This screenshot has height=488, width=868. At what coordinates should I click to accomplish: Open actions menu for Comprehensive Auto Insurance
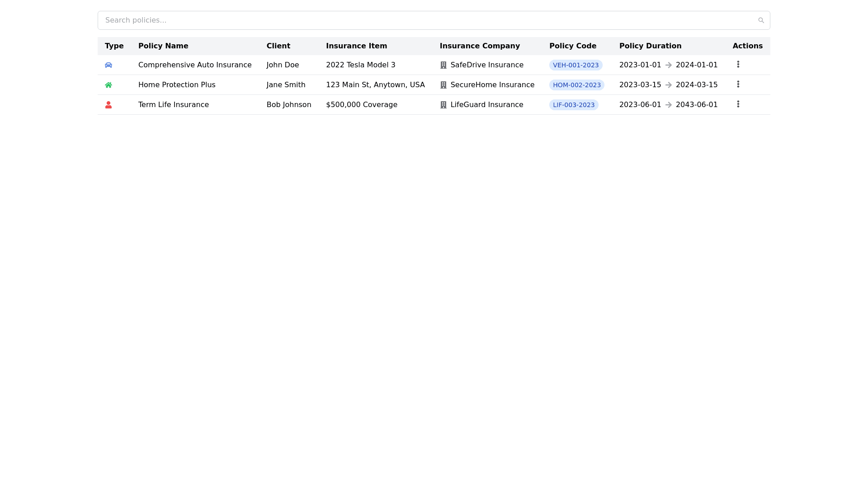click(x=738, y=64)
